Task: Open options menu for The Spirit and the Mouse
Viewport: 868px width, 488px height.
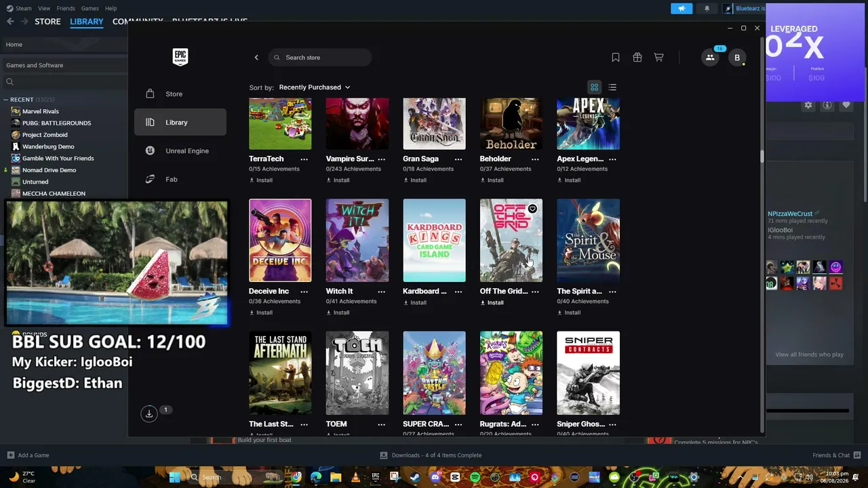Action: click(x=612, y=291)
